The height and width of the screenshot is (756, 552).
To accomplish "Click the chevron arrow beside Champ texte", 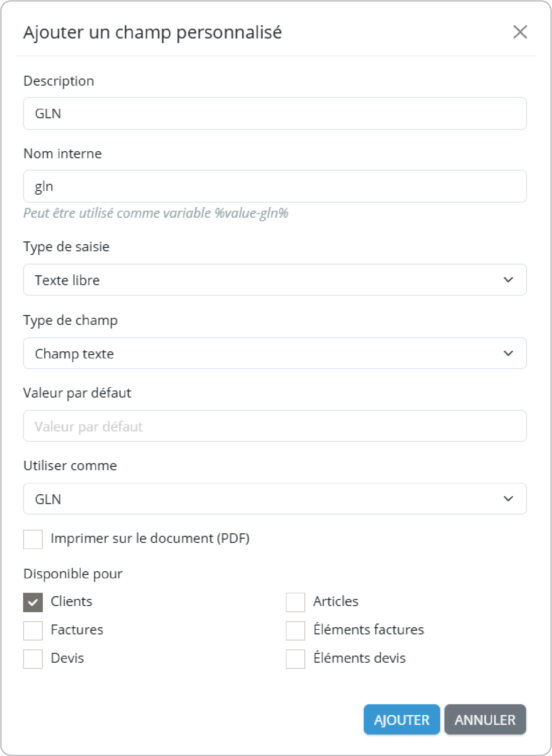I will pos(508,353).
